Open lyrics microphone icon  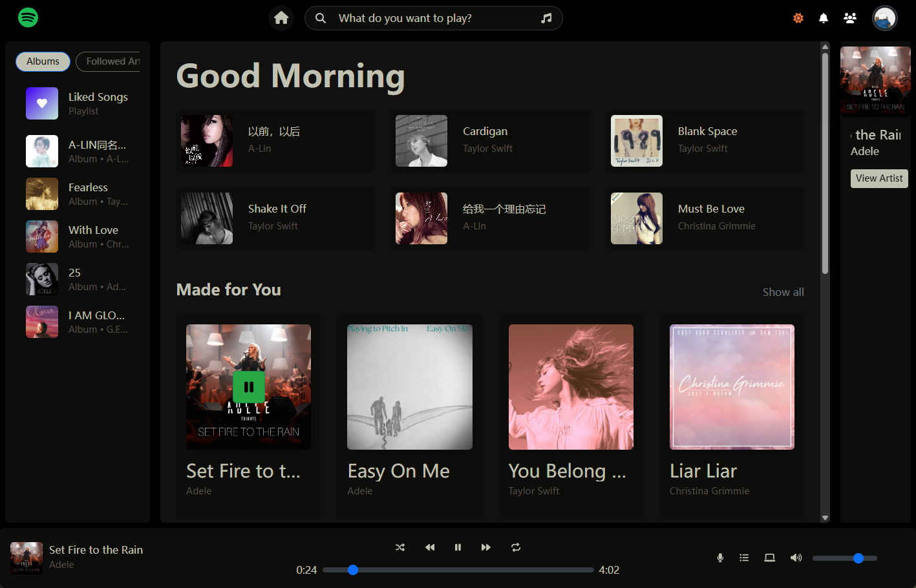click(720, 558)
